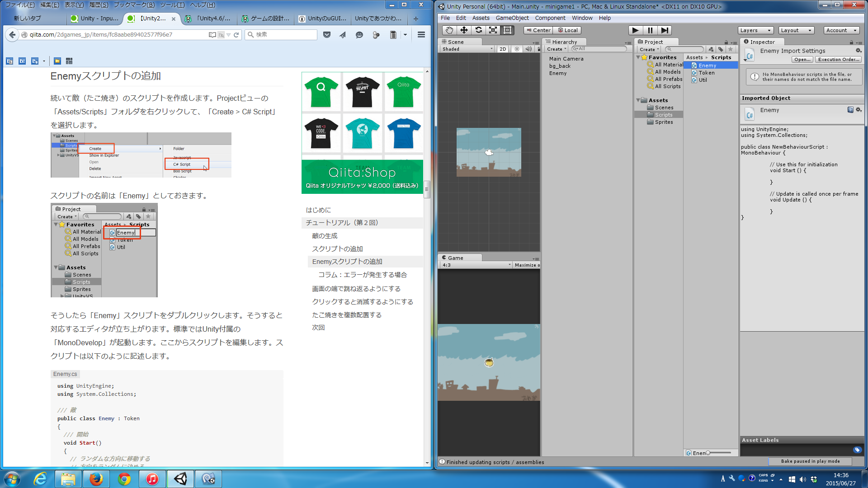Select the Rect tool in Unity toolbar
The height and width of the screenshot is (488, 868).
[x=507, y=30]
